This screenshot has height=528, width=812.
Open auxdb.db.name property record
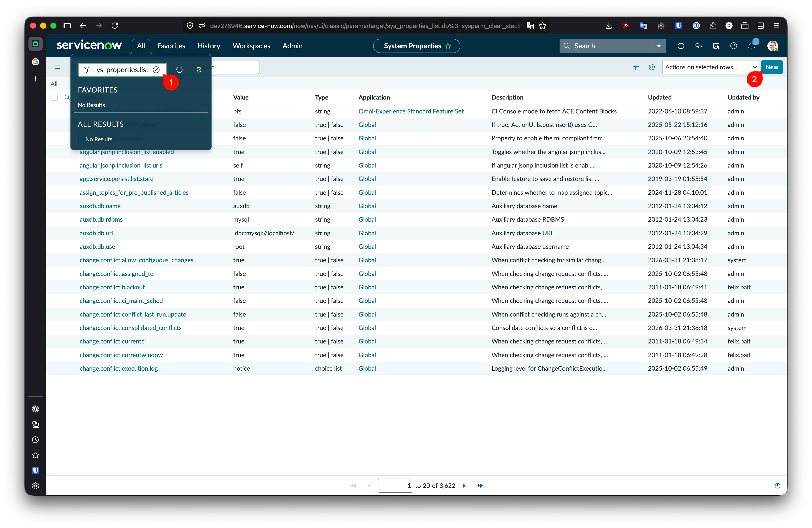(100, 206)
